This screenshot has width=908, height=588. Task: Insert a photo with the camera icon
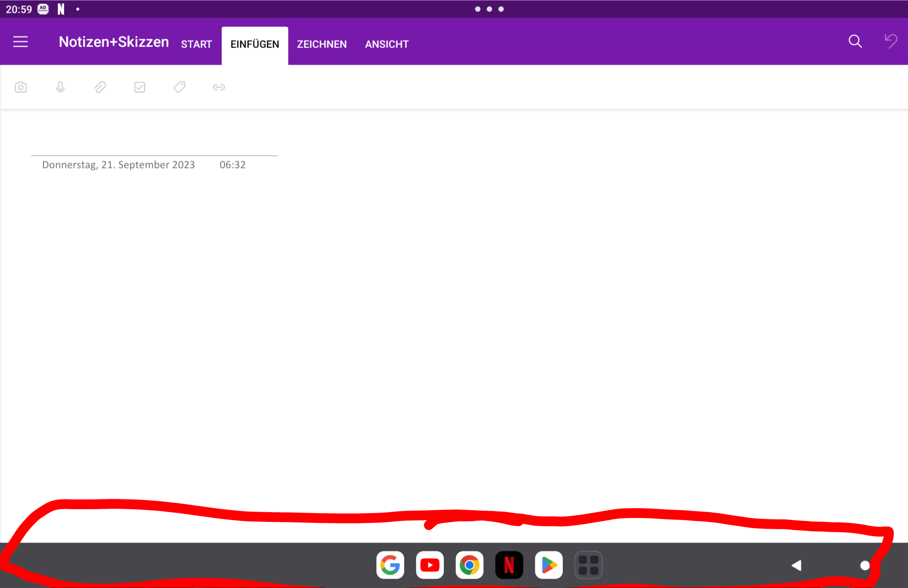click(21, 87)
